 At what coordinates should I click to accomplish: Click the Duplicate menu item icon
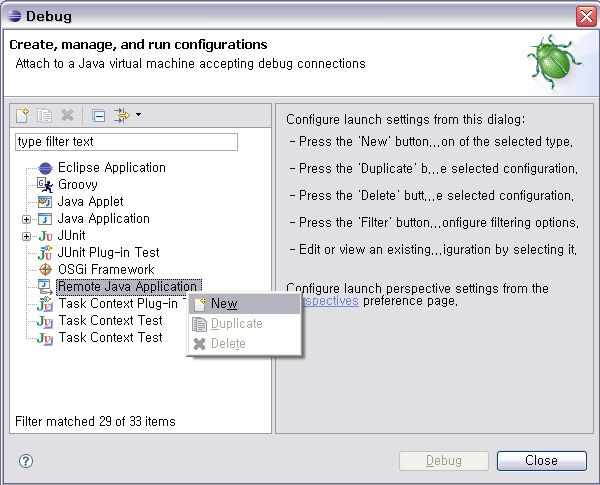(x=199, y=324)
